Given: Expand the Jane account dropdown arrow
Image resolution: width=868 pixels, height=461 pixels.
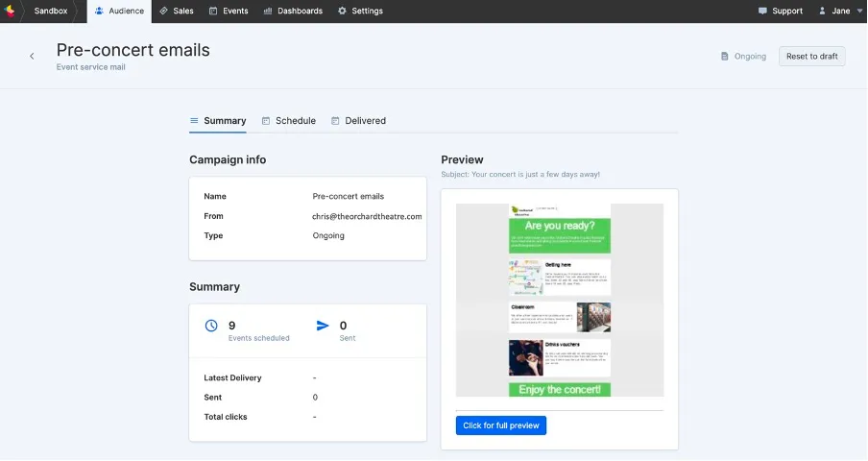Looking at the screenshot, I should (x=859, y=11).
